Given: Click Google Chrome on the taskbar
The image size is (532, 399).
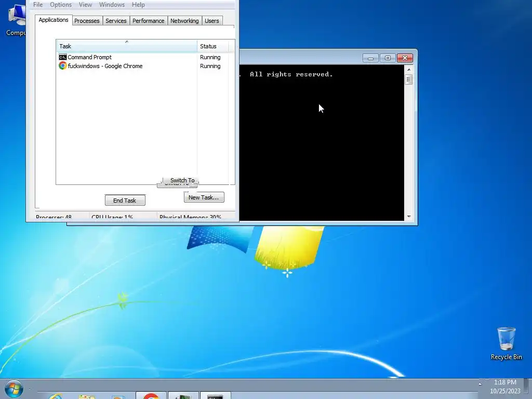Looking at the screenshot, I should [151, 395].
